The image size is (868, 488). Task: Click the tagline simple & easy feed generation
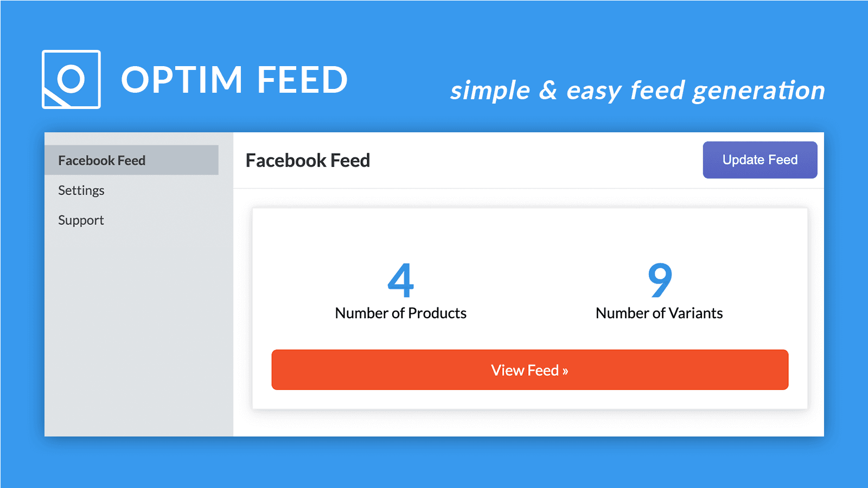[636, 90]
